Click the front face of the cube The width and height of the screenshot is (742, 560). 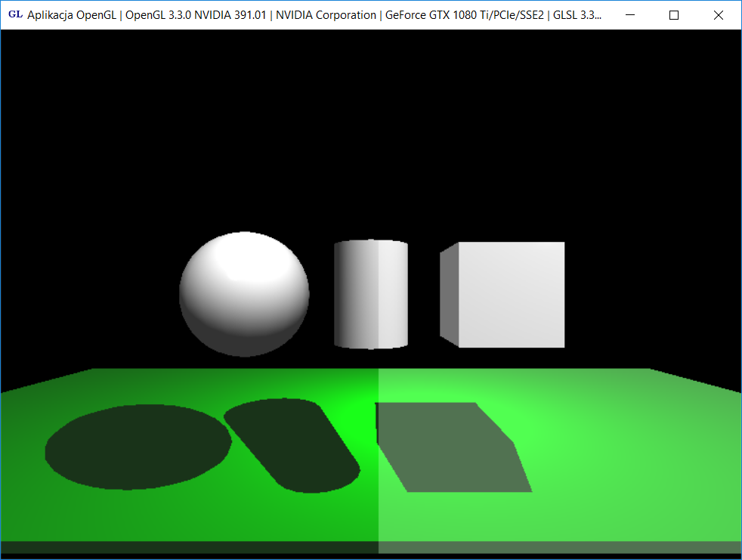[x=512, y=295]
